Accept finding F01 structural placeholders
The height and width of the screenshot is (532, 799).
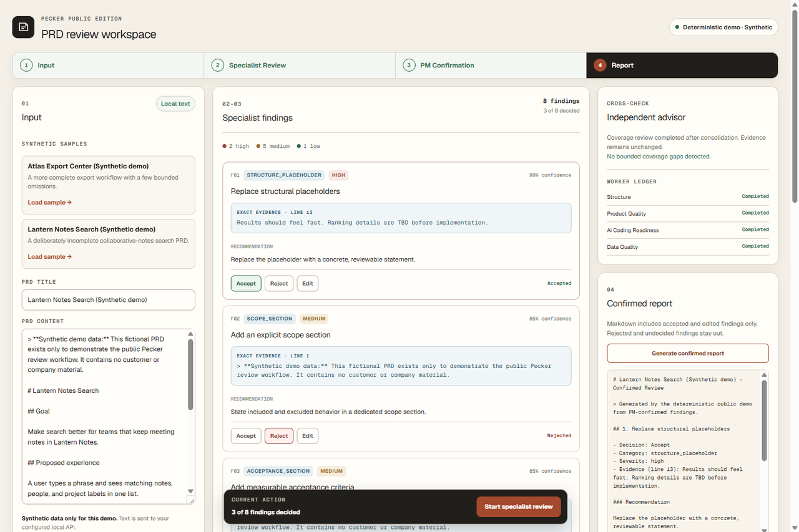coord(246,283)
